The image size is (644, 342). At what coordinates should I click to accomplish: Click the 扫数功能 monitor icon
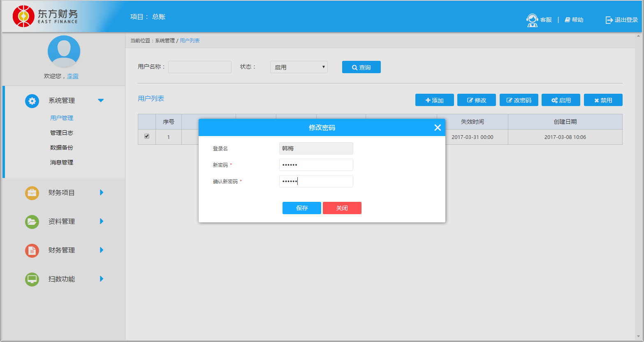[32, 279]
